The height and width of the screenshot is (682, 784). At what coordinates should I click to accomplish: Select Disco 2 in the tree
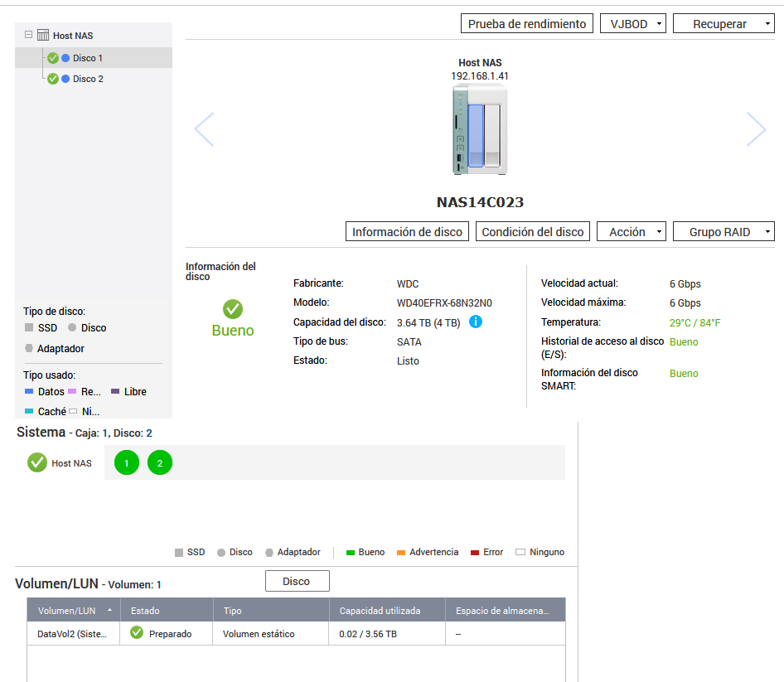coord(88,79)
